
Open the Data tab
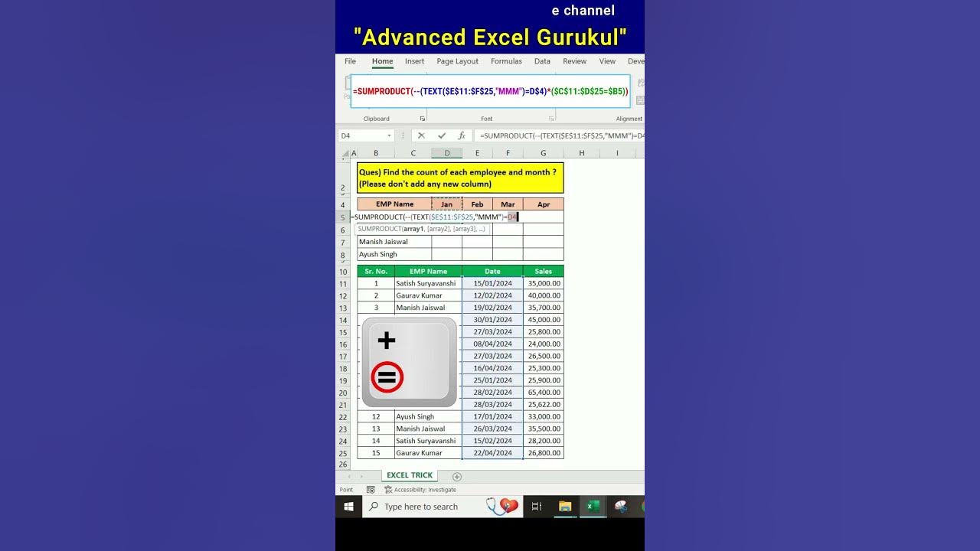tap(542, 61)
